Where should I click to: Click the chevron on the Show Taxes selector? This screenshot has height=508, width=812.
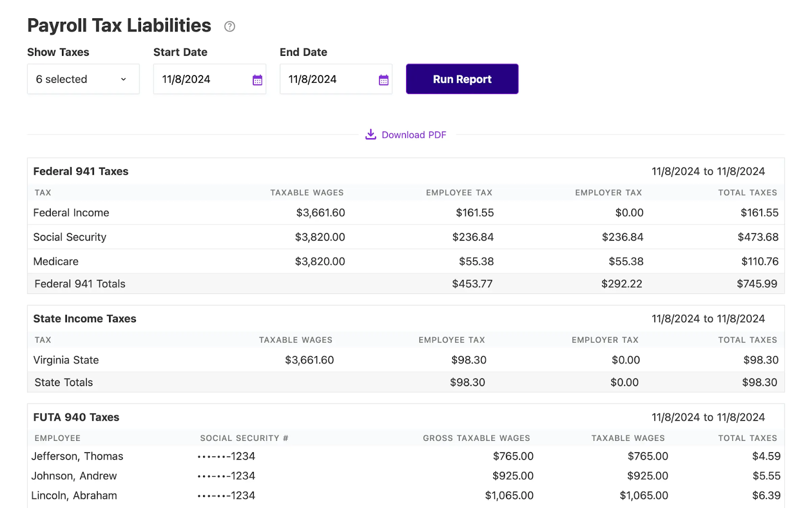click(123, 79)
